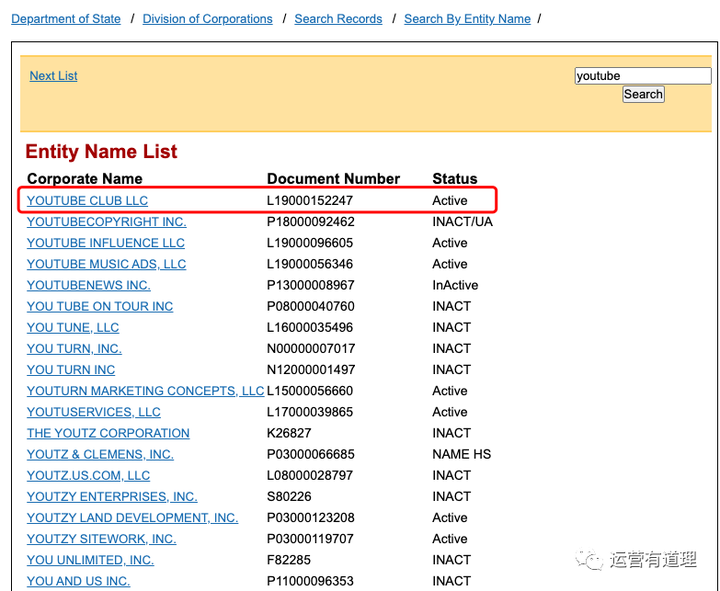
Task: Select document number L19000096605
Action: [x=310, y=243]
